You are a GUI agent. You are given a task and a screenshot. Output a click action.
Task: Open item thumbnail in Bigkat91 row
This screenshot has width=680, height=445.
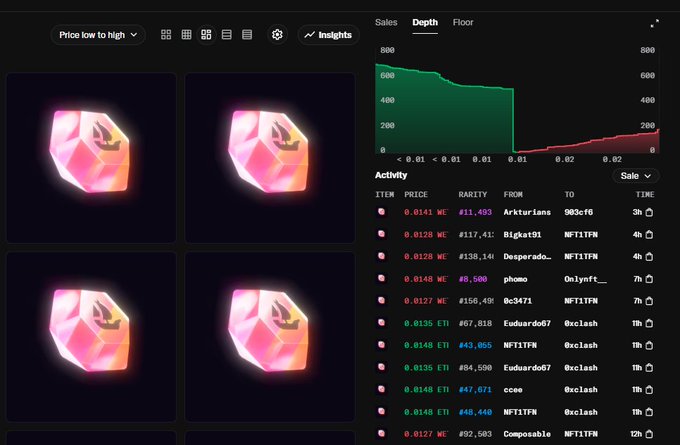coord(381,234)
